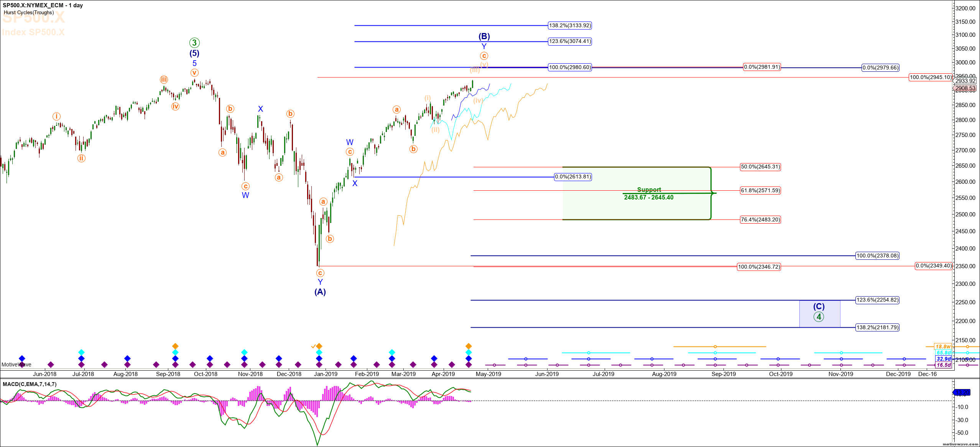
Task: Click the 138.2%(3133.92) Fibonacci extension label
Action: tap(570, 26)
